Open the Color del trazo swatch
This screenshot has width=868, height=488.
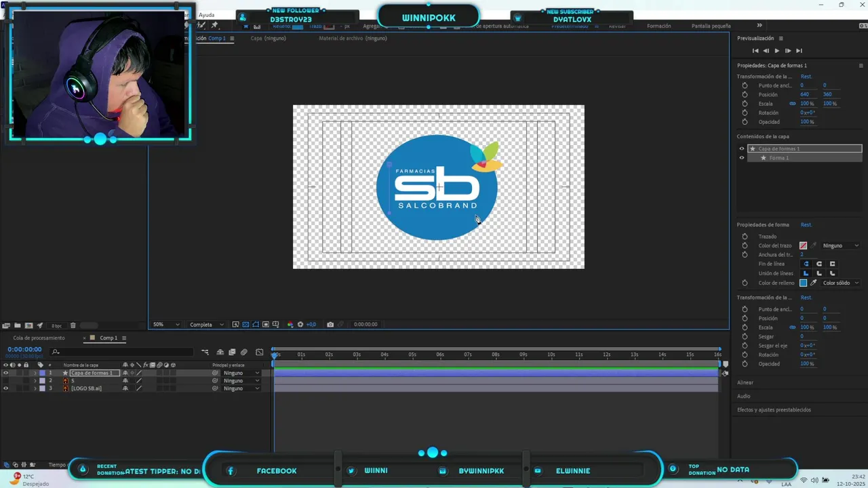coord(804,245)
